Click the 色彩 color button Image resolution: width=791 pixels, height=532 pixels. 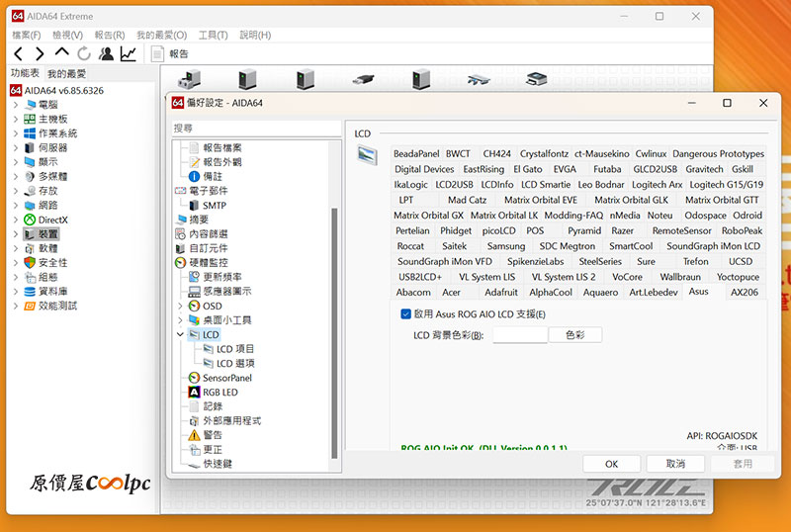point(575,334)
